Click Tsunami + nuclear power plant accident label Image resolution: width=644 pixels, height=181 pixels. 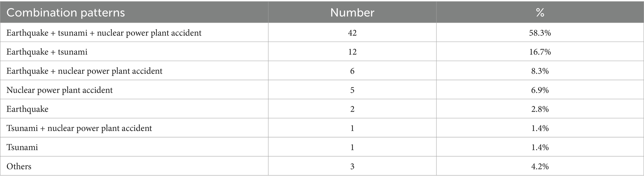coord(79,128)
